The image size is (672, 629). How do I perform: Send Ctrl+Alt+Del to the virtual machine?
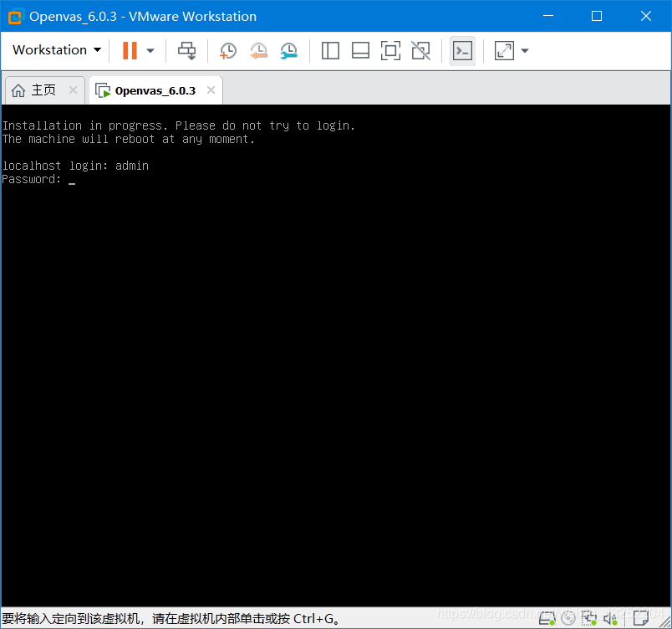click(187, 50)
